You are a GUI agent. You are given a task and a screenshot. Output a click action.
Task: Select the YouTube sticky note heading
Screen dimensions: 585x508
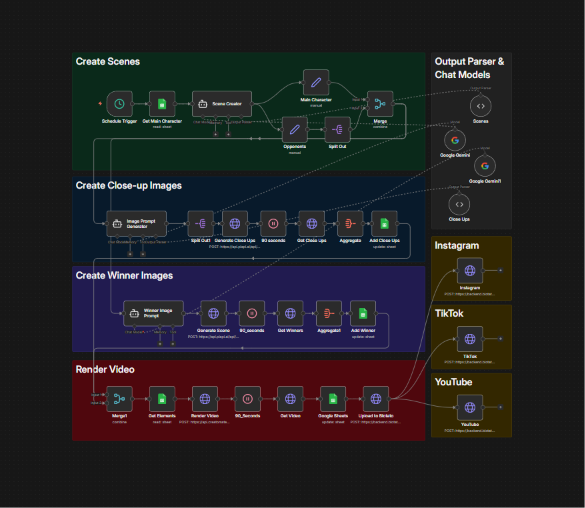[x=453, y=382]
